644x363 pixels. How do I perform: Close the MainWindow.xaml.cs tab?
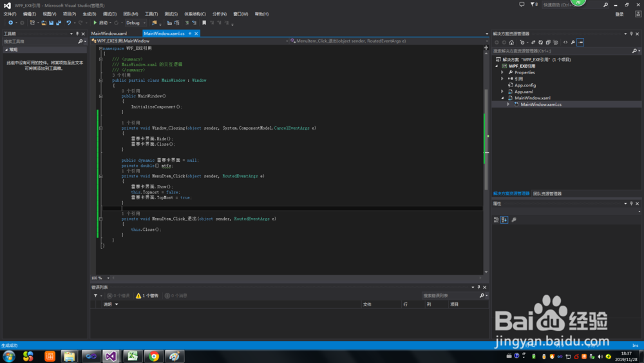click(196, 34)
